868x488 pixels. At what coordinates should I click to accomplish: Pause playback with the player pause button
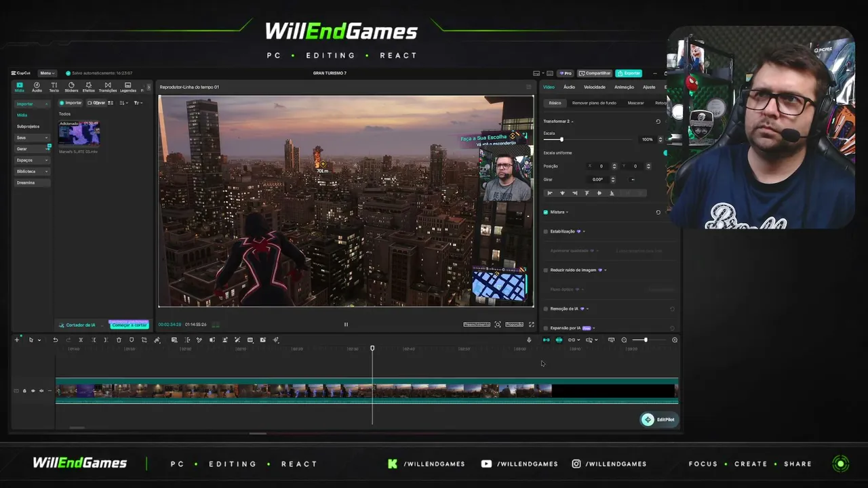pos(346,324)
